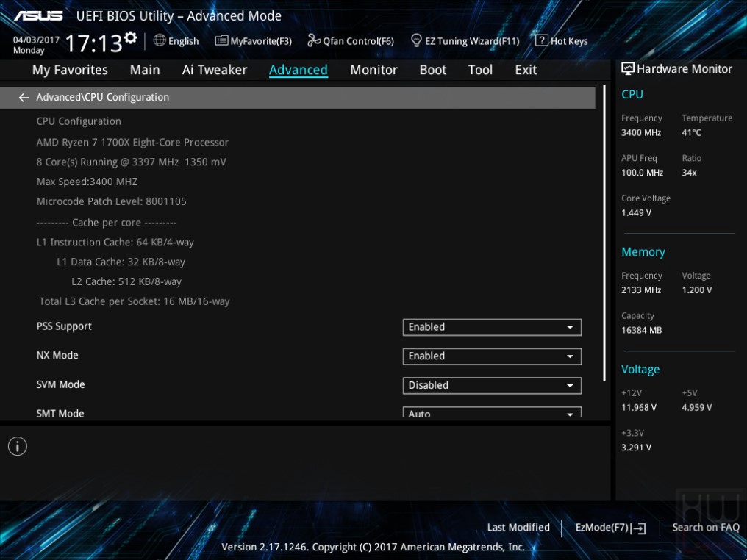Open the Boot tab
Viewport: 747px width, 560px height.
(432, 70)
